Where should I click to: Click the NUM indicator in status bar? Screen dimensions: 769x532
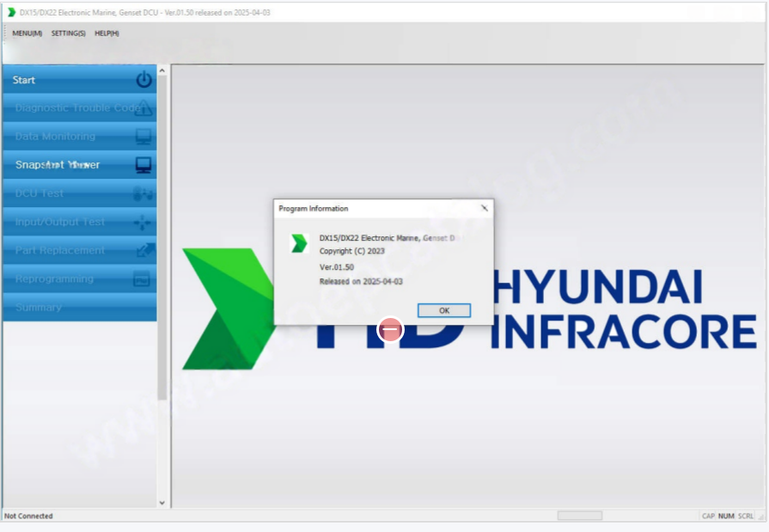[x=726, y=516]
